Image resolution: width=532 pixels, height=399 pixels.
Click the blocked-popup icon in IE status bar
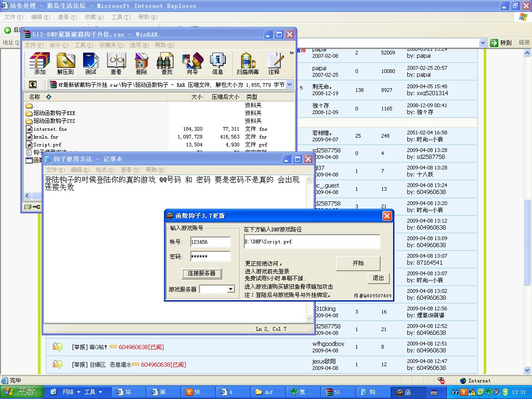point(441,381)
